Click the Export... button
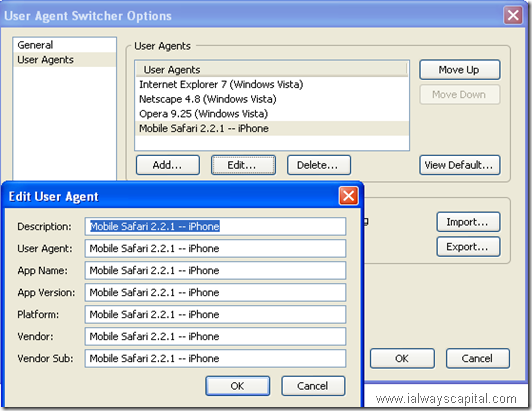Screen dimensions: 532x411 tap(468, 247)
